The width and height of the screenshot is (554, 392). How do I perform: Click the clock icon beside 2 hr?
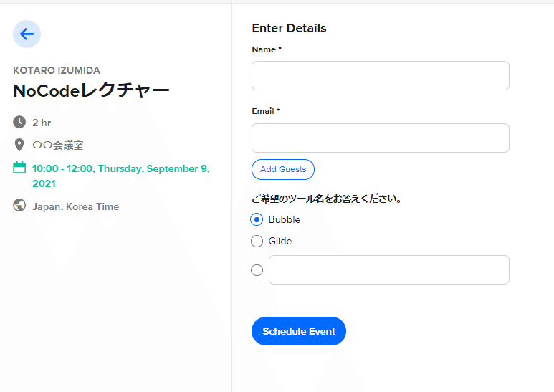[19, 123]
